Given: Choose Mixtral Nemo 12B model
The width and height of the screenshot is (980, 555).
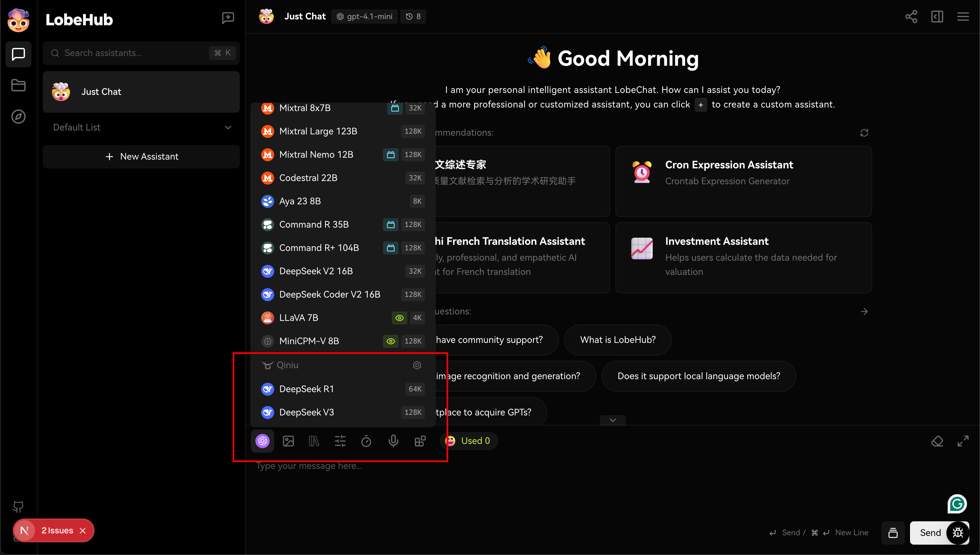Looking at the screenshot, I should point(343,154).
